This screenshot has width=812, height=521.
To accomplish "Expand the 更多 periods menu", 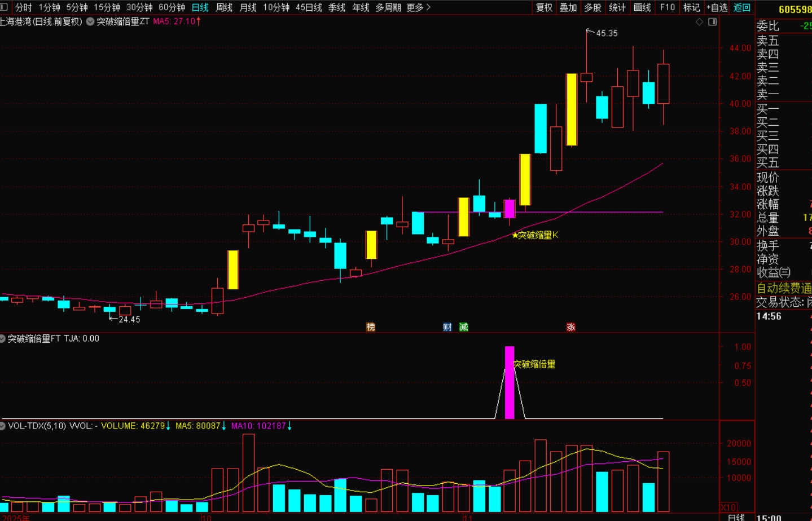I will (x=418, y=7).
